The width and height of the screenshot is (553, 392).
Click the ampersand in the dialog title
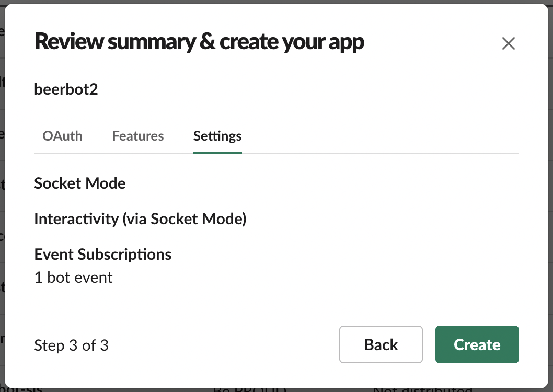pyautogui.click(x=207, y=42)
